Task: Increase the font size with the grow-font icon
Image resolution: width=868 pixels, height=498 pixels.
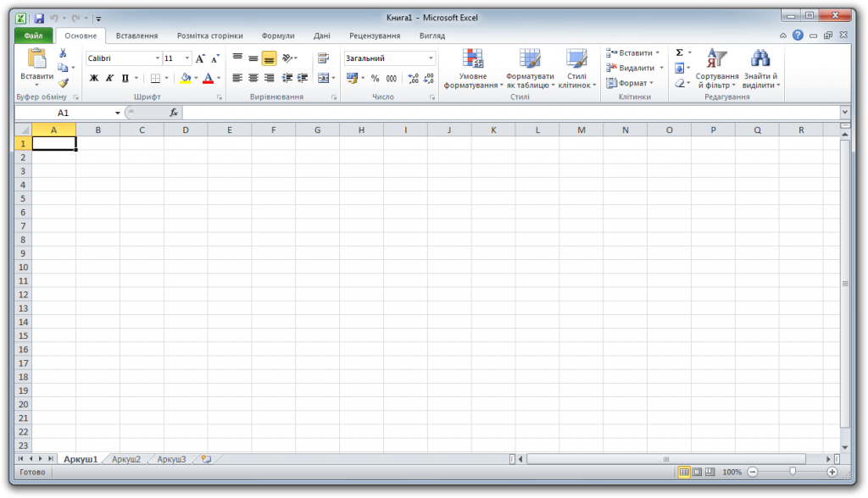Action: click(200, 58)
